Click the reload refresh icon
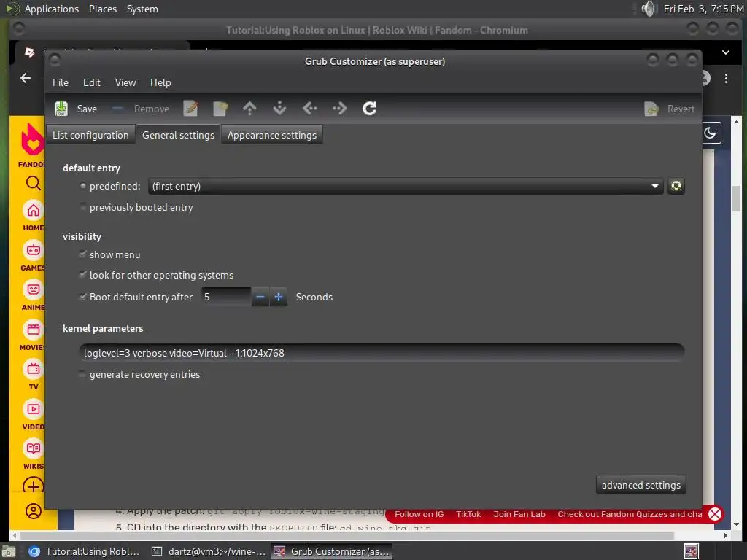Image resolution: width=747 pixels, height=560 pixels. click(x=370, y=109)
